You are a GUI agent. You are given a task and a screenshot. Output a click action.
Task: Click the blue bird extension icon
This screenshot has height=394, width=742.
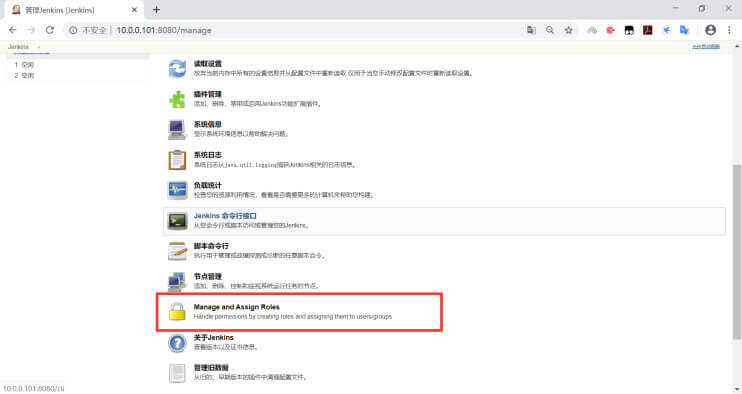pyautogui.click(x=666, y=30)
